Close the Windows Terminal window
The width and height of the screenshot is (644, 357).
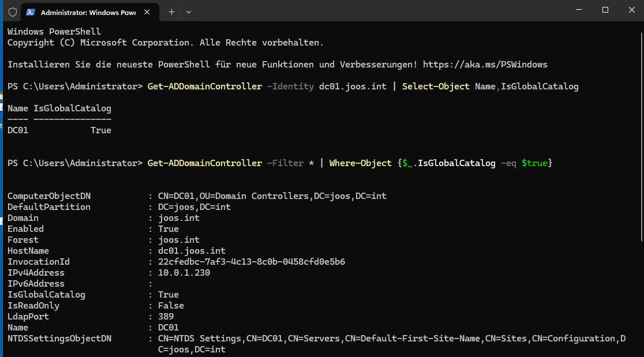point(631,10)
